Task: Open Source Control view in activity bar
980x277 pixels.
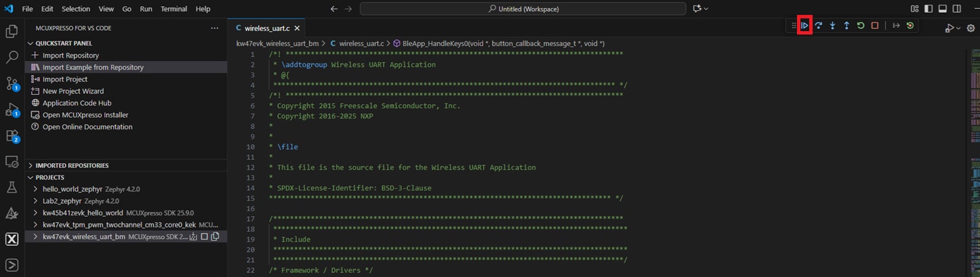Action: [12, 83]
